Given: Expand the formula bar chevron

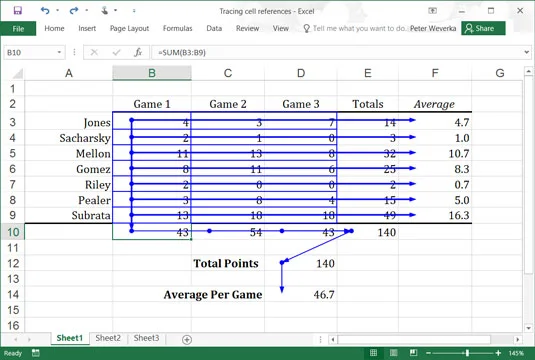Looking at the screenshot, I should [x=526, y=53].
